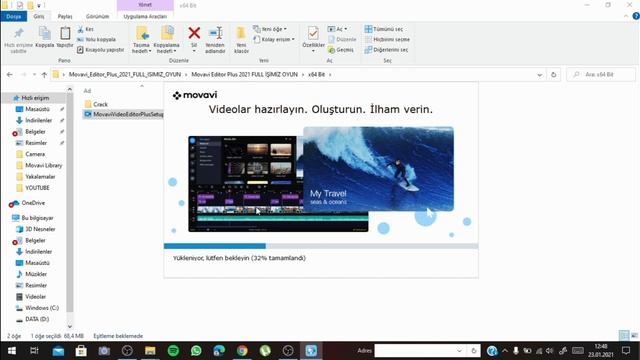
Task: Open YOUTUBE folder in sidebar
Action: coord(37,188)
